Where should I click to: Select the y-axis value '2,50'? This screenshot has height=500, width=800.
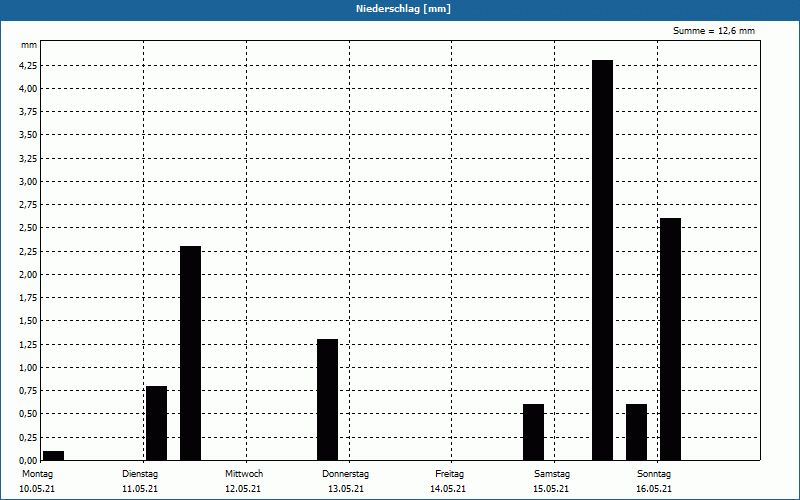click(28, 228)
